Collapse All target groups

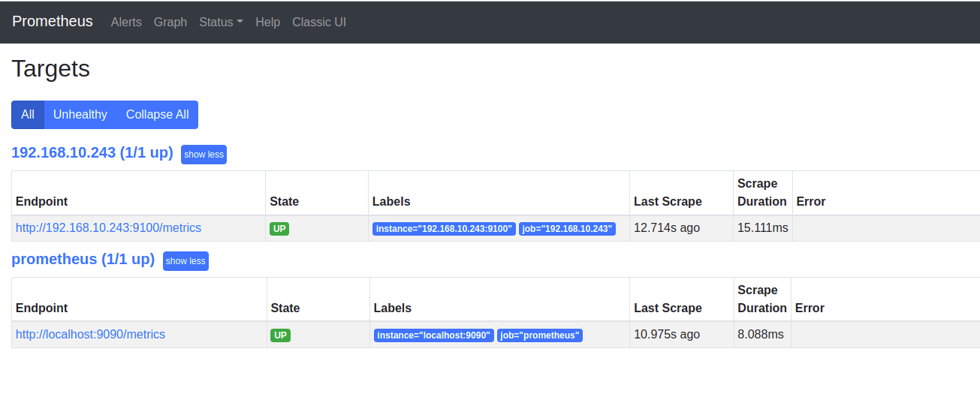[158, 115]
